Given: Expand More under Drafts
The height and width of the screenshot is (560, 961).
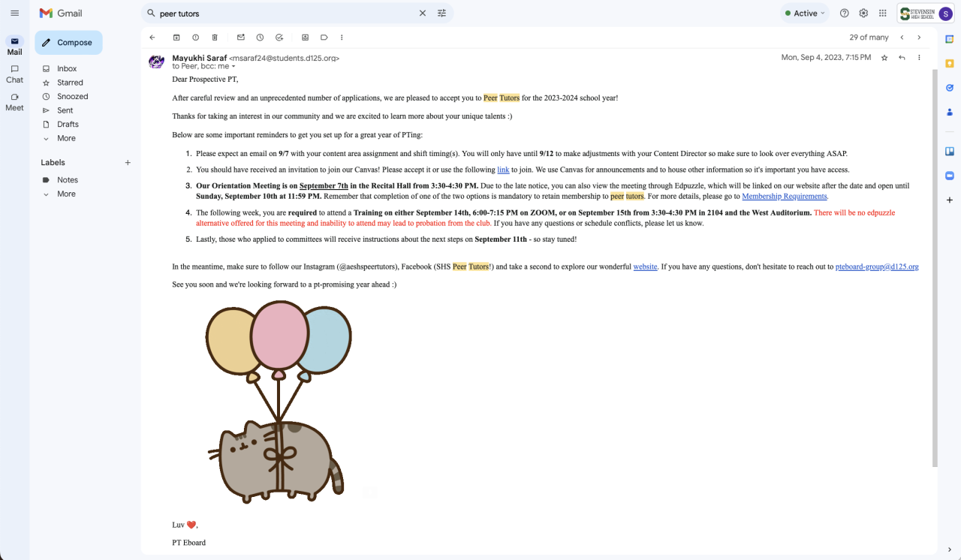Looking at the screenshot, I should [66, 138].
